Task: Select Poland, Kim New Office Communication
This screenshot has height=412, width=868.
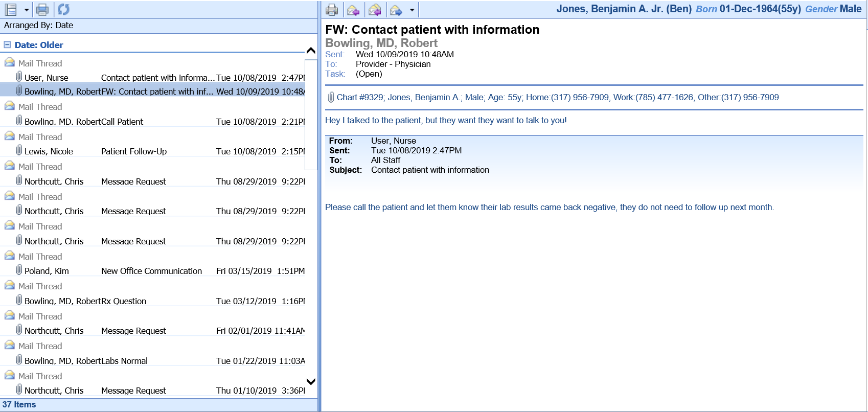Action: [153, 271]
